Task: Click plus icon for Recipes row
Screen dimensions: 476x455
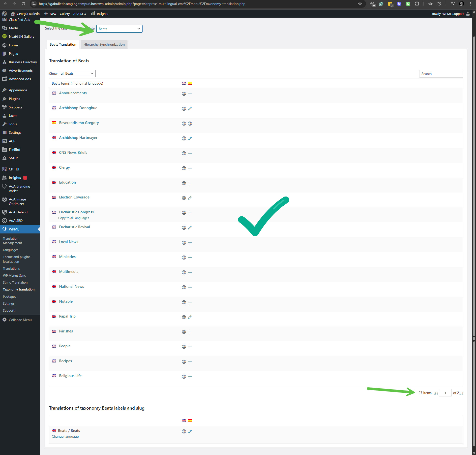Action: [190, 362]
